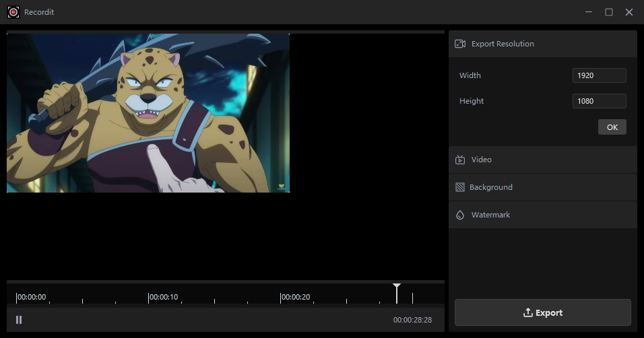Collapse the Export Resolution section header
Screen dimensions: 644x338
(542, 44)
